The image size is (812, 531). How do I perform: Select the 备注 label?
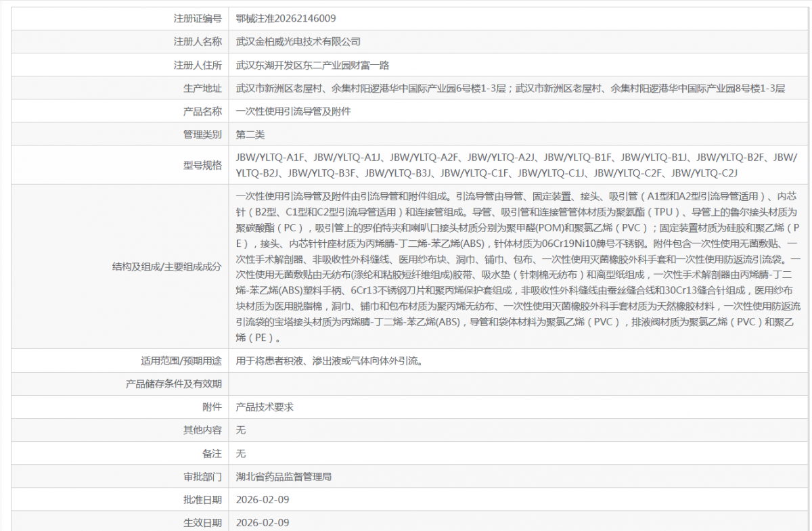pos(212,453)
